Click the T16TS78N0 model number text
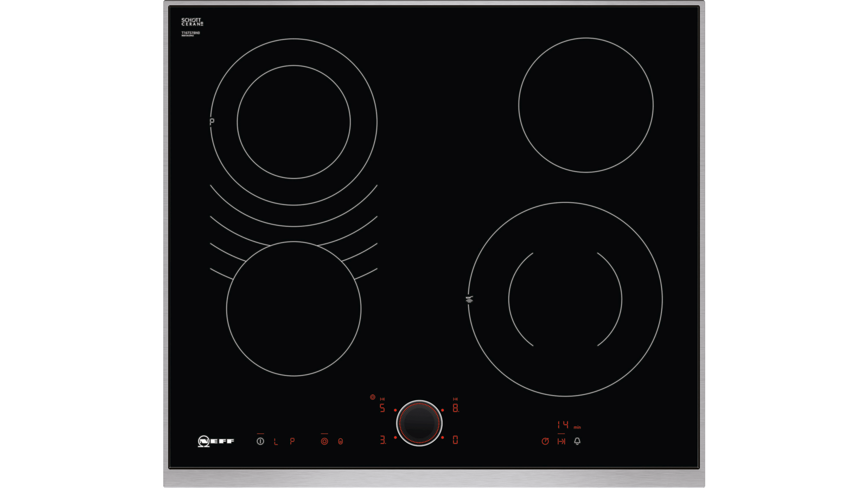Image resolution: width=868 pixels, height=488 pixels. pyautogui.click(x=190, y=33)
